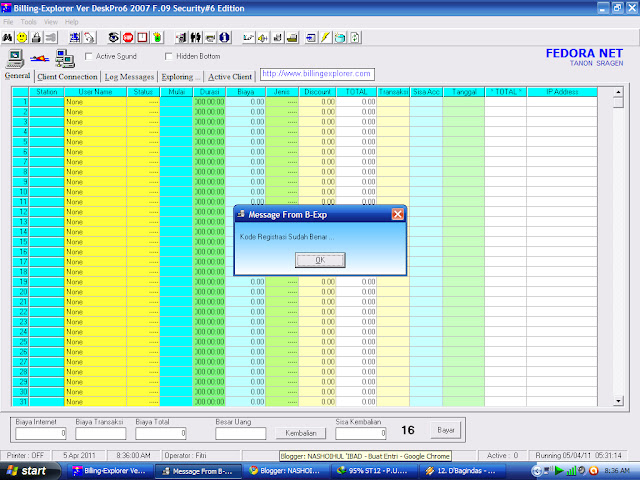Click the padlock lock icon in the toolbar
The height and width of the screenshot is (480, 640).
coord(36,38)
